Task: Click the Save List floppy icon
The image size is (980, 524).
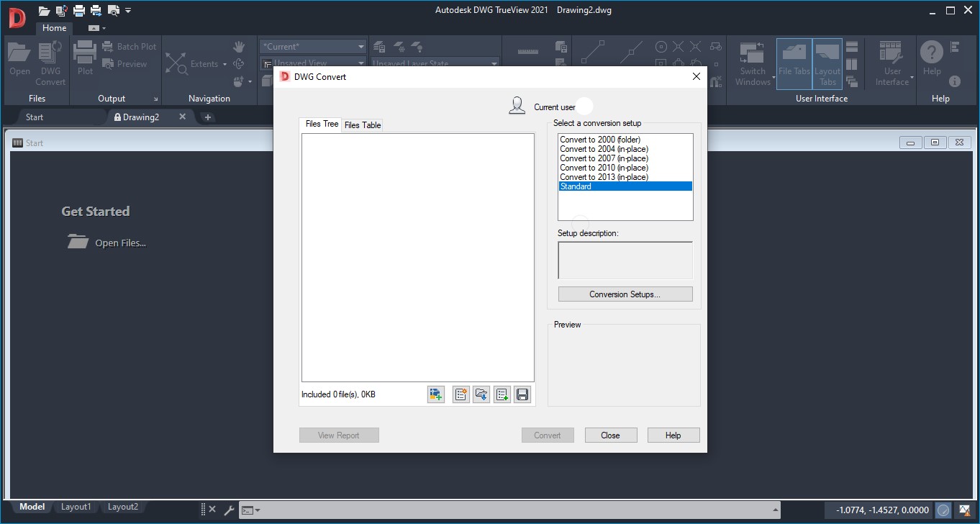Action: [x=522, y=394]
